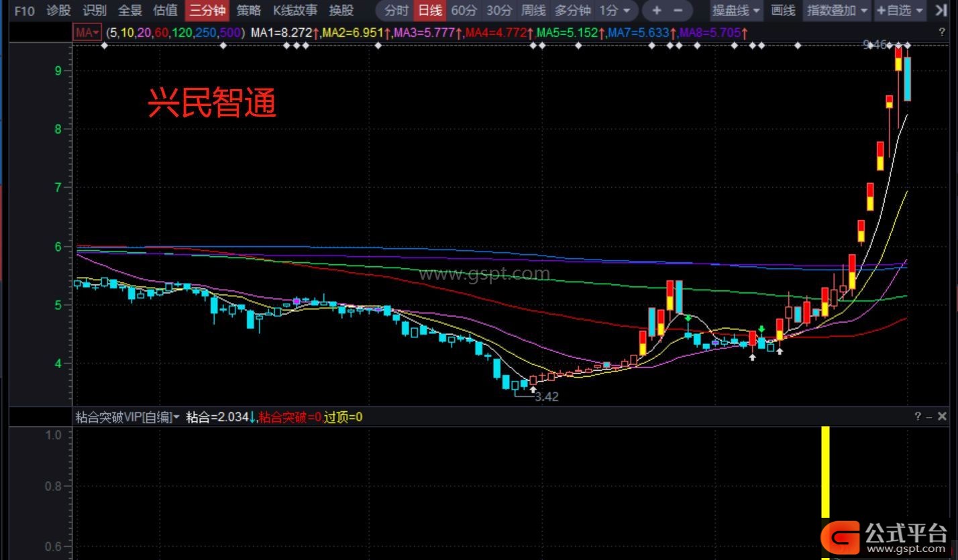Open the 策略 strategy tab
The width and height of the screenshot is (958, 560).
[x=249, y=10]
